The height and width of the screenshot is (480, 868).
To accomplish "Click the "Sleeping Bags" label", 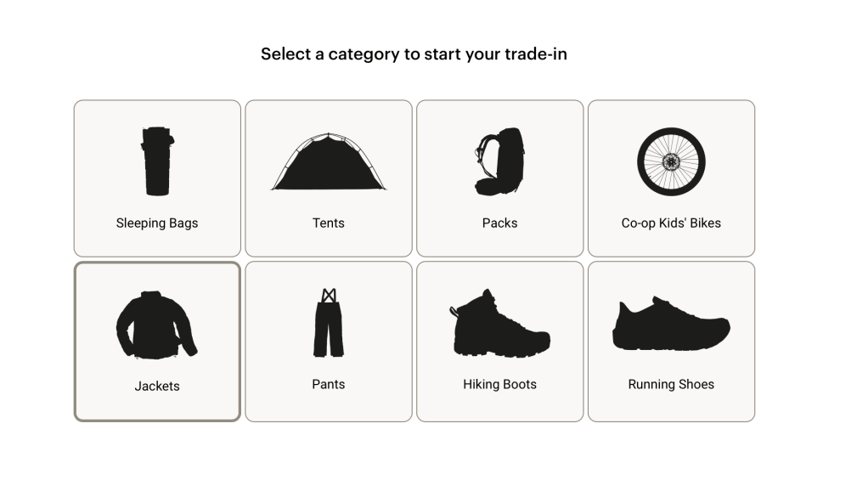I will 157,223.
